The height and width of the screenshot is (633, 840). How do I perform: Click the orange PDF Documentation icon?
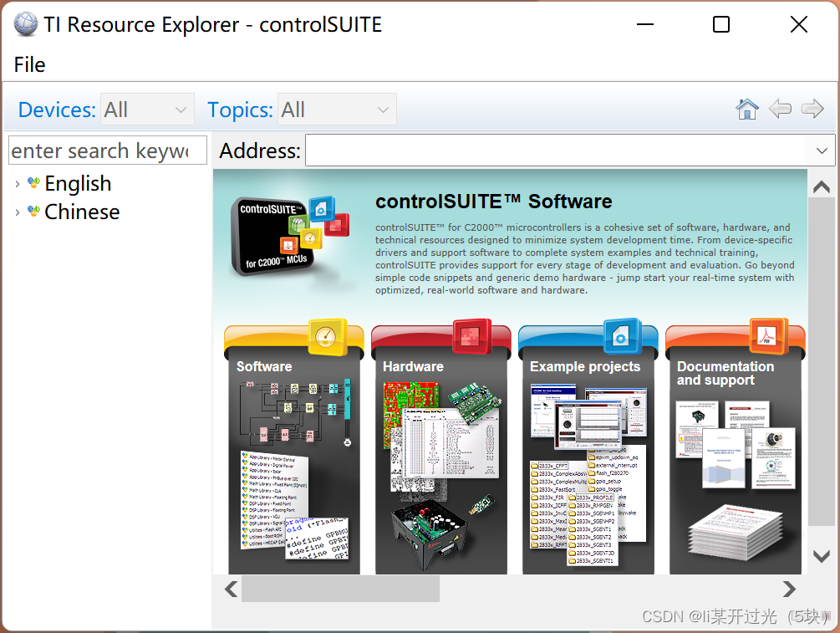[769, 336]
